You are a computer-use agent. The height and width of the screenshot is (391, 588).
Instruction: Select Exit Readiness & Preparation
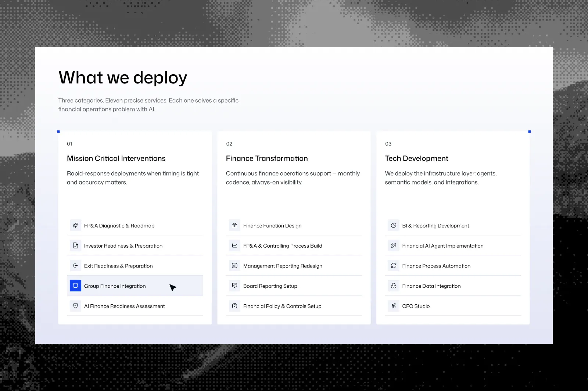click(x=135, y=266)
